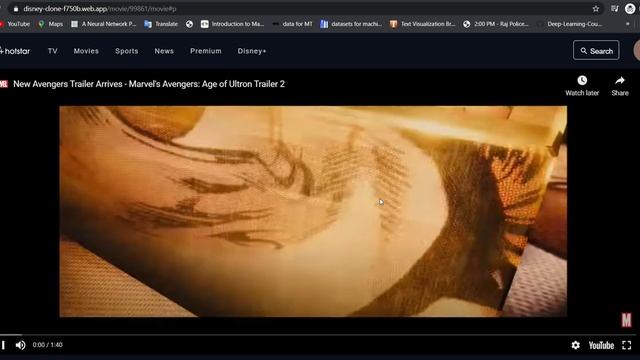Open the Disney+ menu
The width and height of the screenshot is (640, 360).
pyautogui.click(x=252, y=51)
